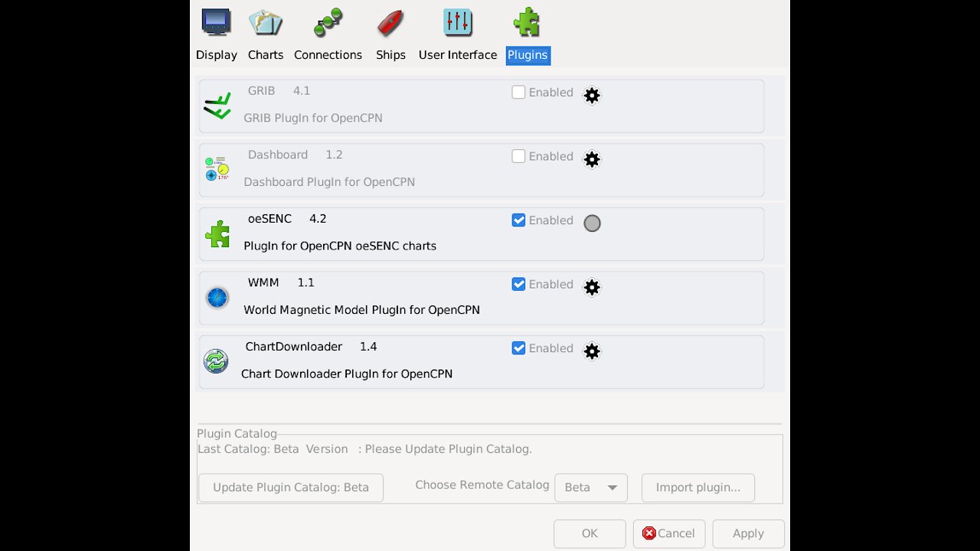Disable the ChartDownloader plugin checkbox

click(518, 347)
